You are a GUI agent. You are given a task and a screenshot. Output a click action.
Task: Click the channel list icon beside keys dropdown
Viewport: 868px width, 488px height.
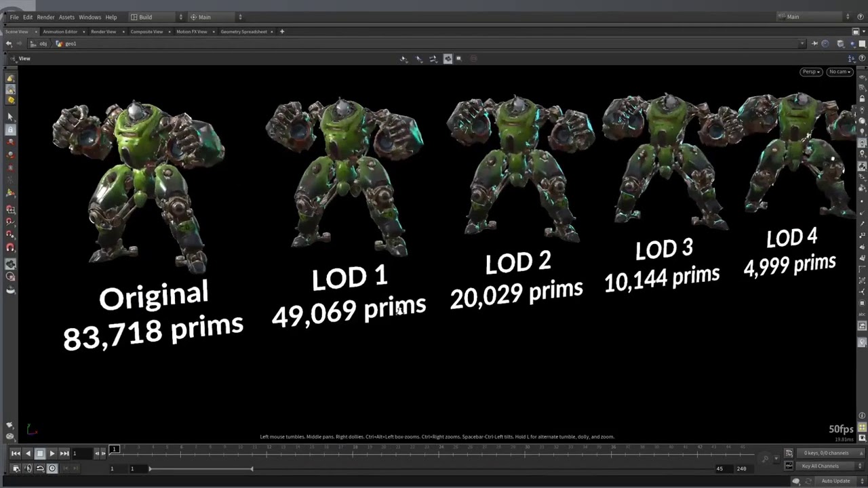click(x=789, y=453)
